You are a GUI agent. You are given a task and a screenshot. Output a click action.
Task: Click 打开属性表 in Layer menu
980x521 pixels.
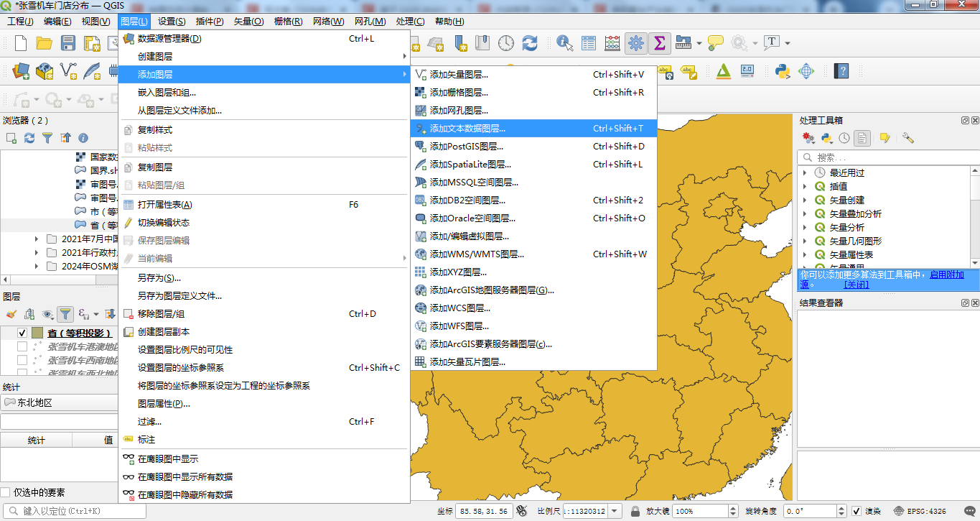click(263, 205)
